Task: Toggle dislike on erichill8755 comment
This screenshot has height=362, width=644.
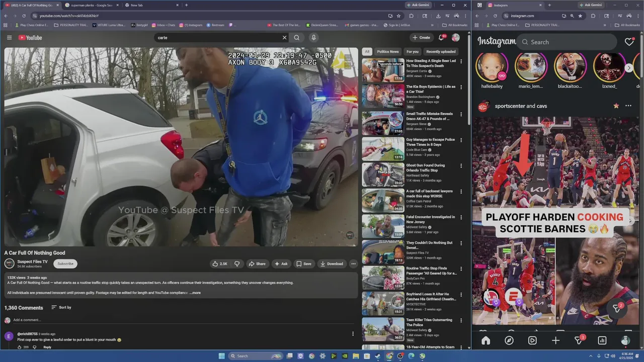Action: click(35, 347)
